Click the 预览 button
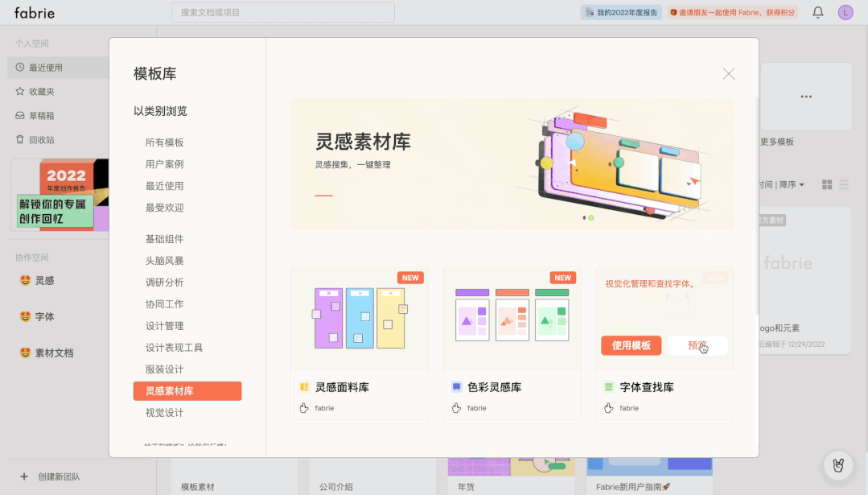The width and height of the screenshot is (868, 495). click(x=697, y=345)
